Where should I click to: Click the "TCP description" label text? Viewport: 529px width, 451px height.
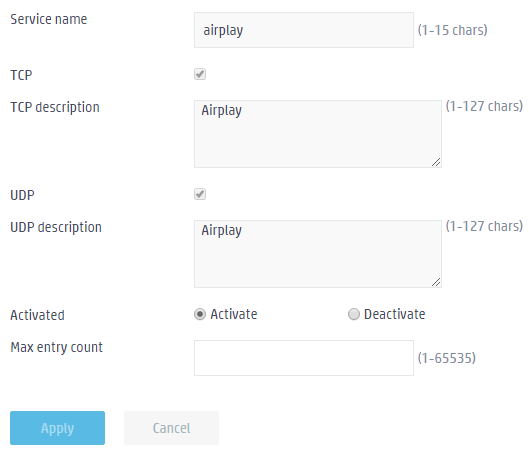point(55,108)
